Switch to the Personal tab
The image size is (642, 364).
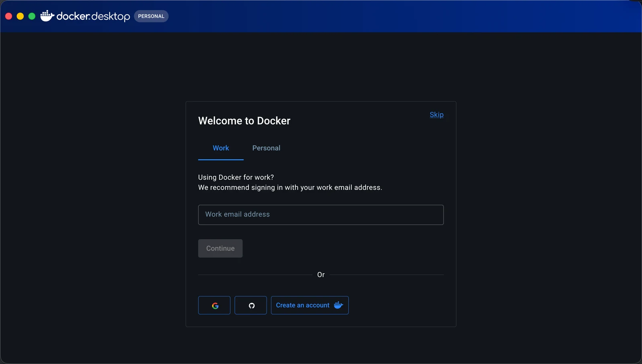(266, 148)
